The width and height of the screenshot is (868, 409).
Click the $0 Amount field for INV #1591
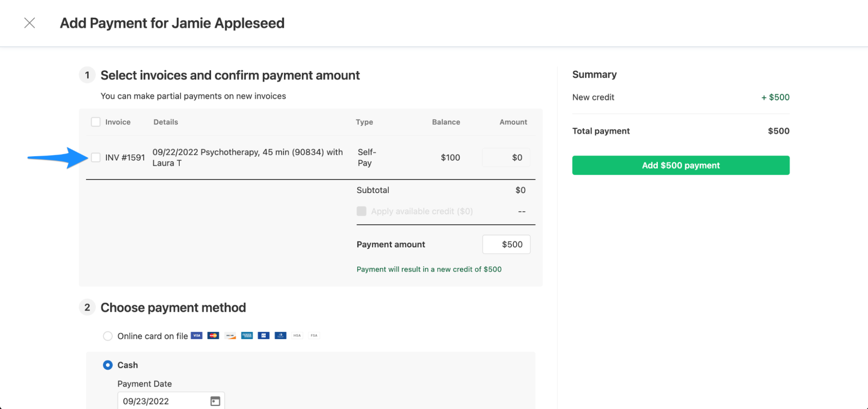pos(506,157)
